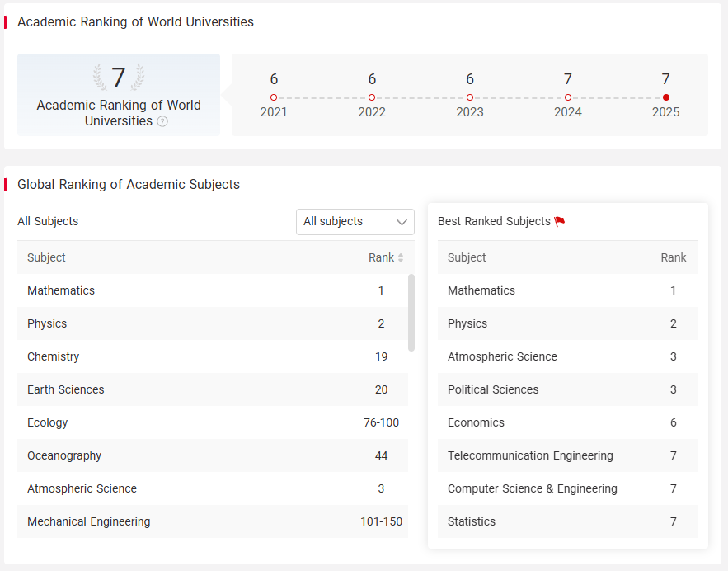
Task: Click the subjects list scrollbar
Action: point(411,313)
